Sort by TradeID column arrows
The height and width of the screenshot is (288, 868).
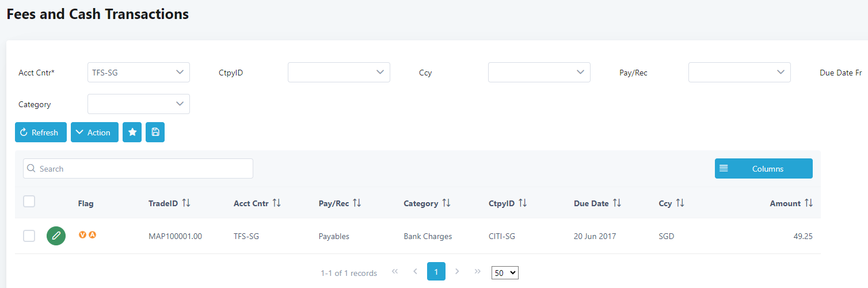pos(186,203)
